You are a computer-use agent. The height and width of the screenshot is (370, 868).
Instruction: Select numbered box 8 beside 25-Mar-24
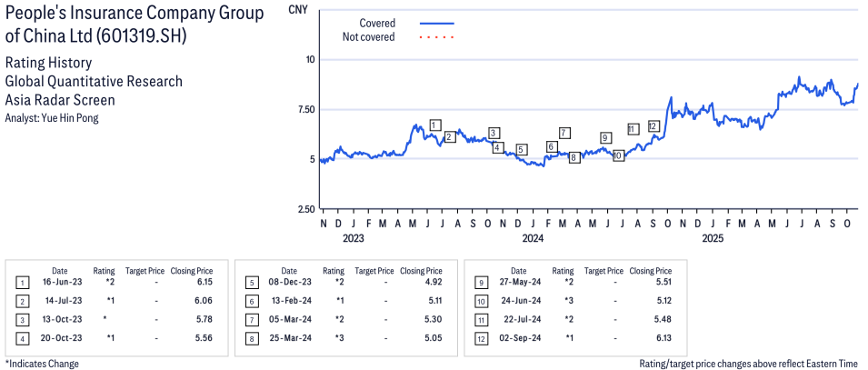pyautogui.click(x=252, y=336)
